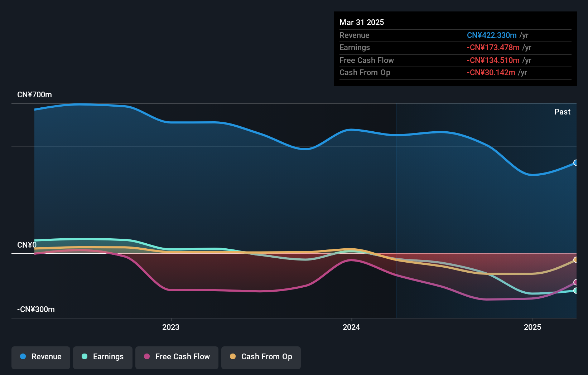
Task: Click the 2023 axis label
Action: (171, 327)
